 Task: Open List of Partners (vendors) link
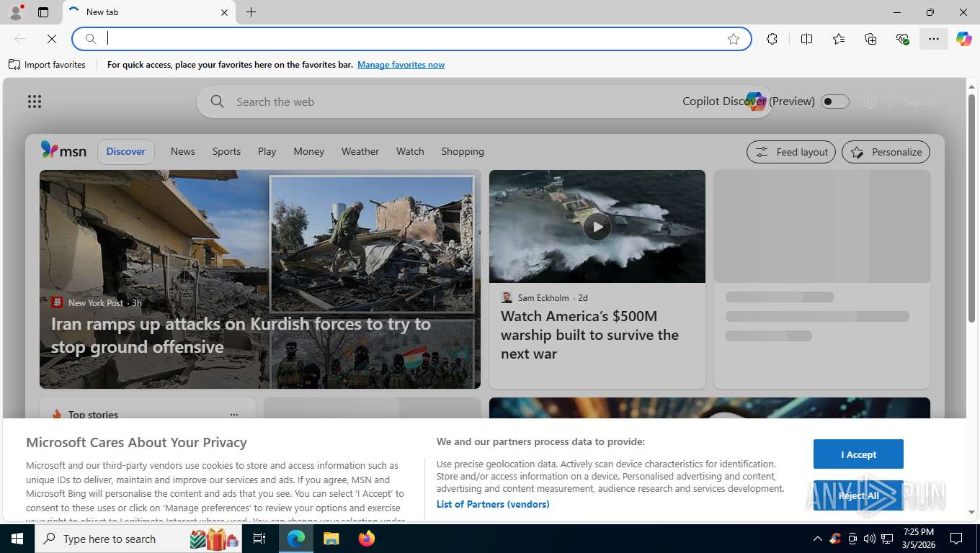[x=493, y=504]
